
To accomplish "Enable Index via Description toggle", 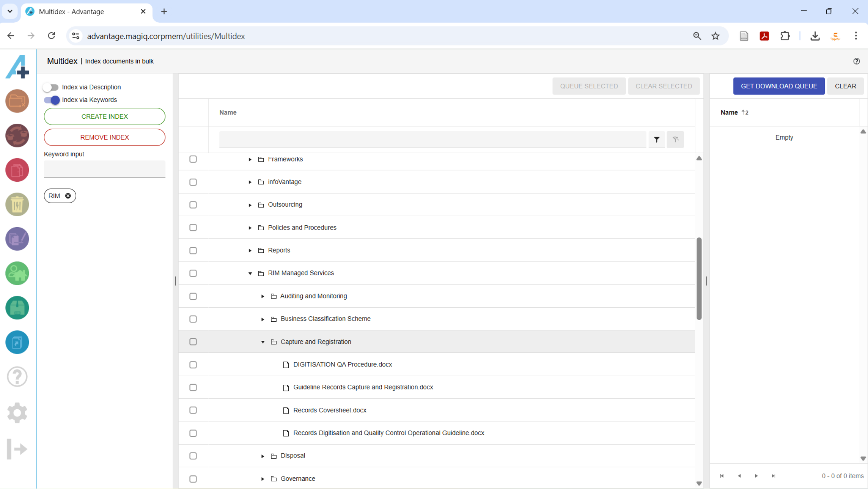I will coord(51,87).
